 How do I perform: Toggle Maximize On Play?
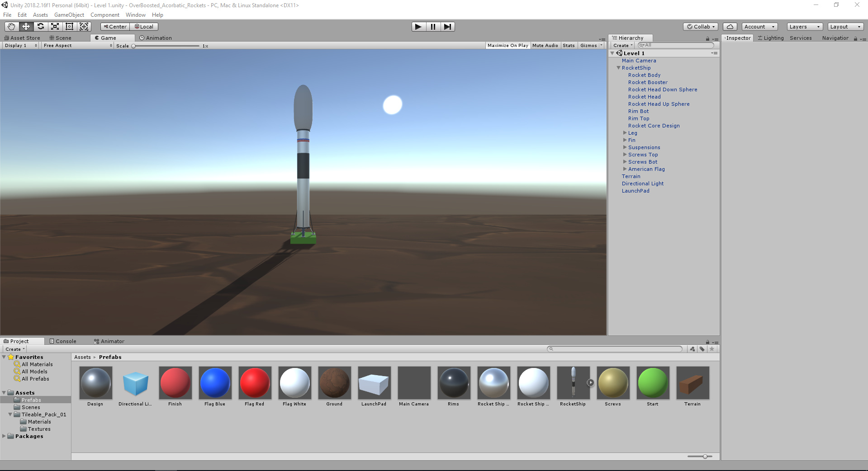tap(508, 46)
